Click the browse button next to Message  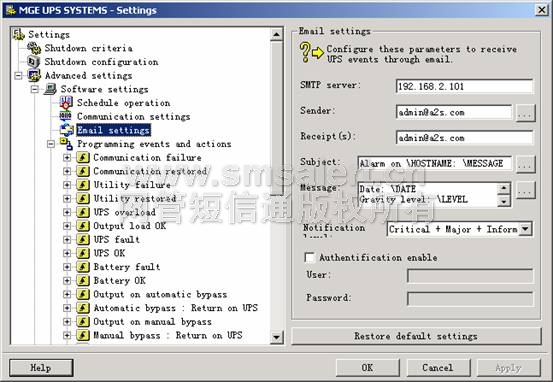[525, 191]
